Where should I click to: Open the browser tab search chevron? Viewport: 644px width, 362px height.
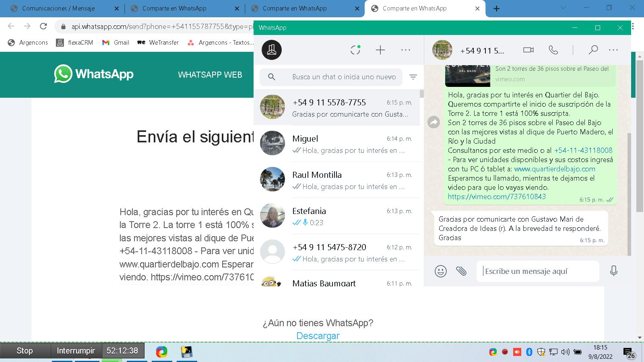tap(563, 8)
